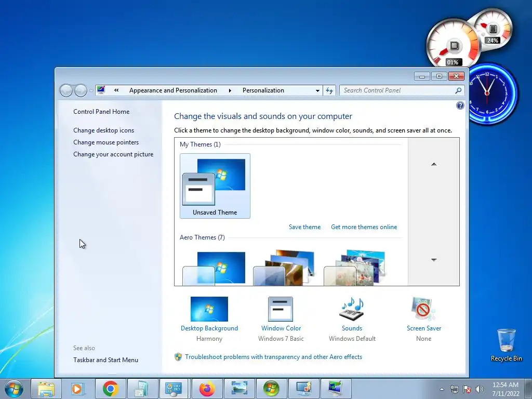532x399 pixels.
Task: Open the address bar history dropdown
Action: [x=317, y=90]
